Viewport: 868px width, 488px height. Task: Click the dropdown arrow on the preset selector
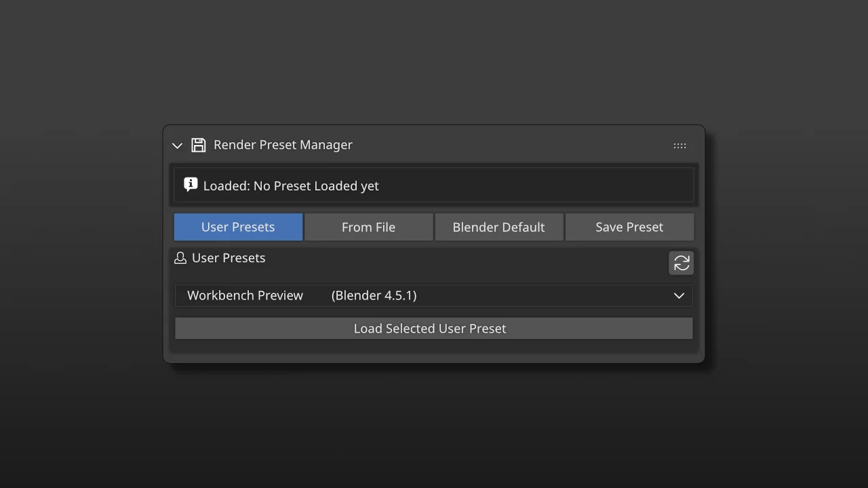(679, 296)
